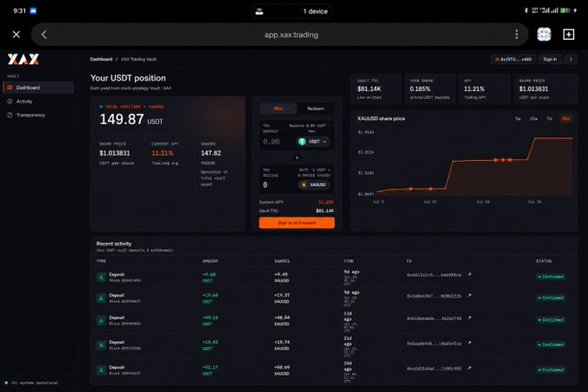Open external link arrow for the +51.17 deposit tx
The width and height of the screenshot is (588, 392).
[x=470, y=369]
